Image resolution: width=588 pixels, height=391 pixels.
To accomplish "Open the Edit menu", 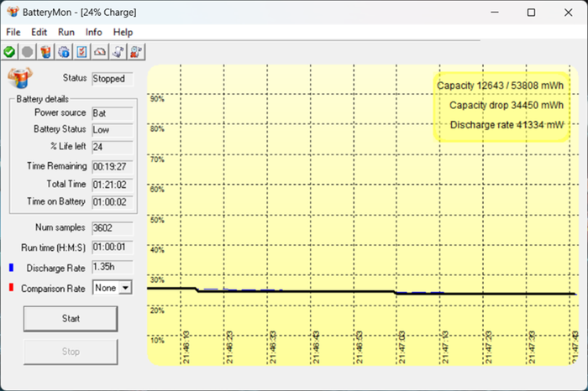I will pyautogui.click(x=39, y=32).
